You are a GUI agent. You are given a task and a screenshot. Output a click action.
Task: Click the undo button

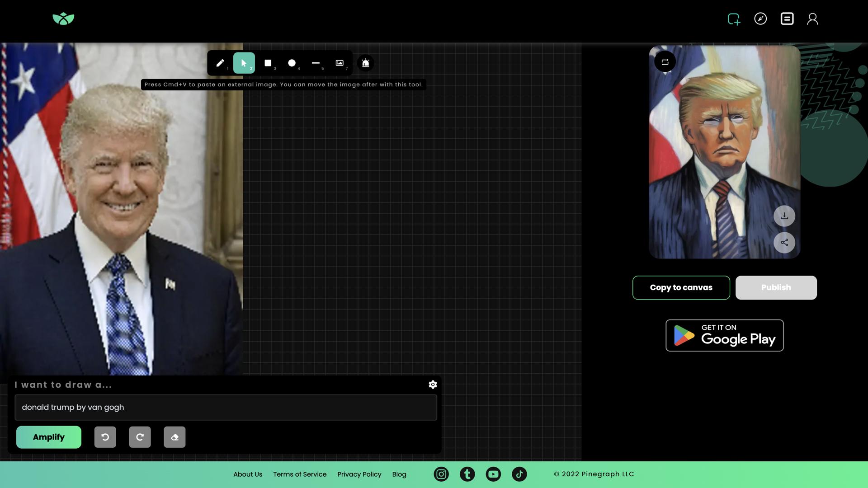(105, 437)
